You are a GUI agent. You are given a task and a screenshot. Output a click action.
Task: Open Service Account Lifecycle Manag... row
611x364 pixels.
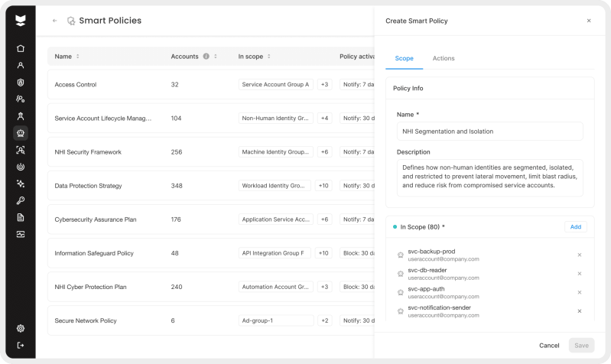(211, 118)
